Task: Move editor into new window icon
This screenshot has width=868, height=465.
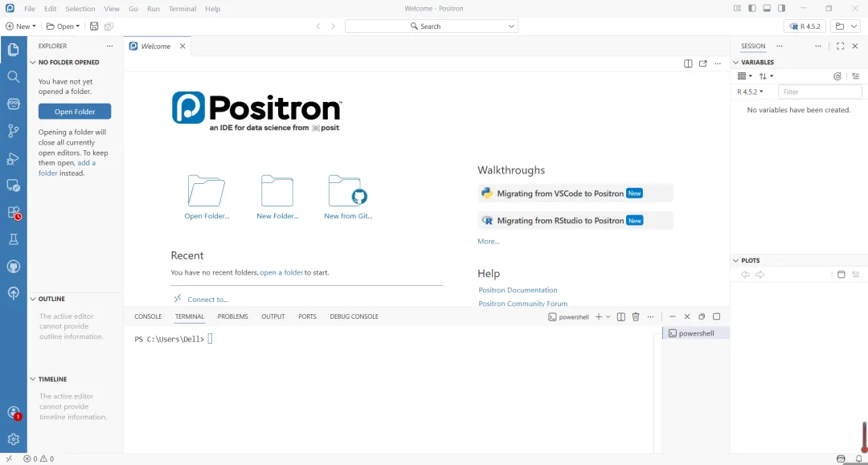Action: [703, 63]
